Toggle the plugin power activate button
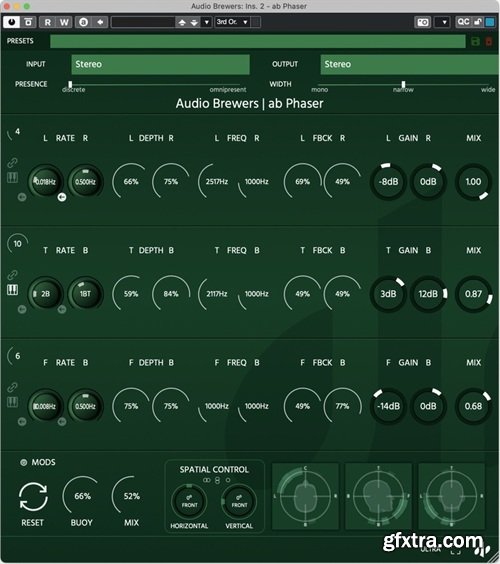500x564 pixels. point(12,22)
